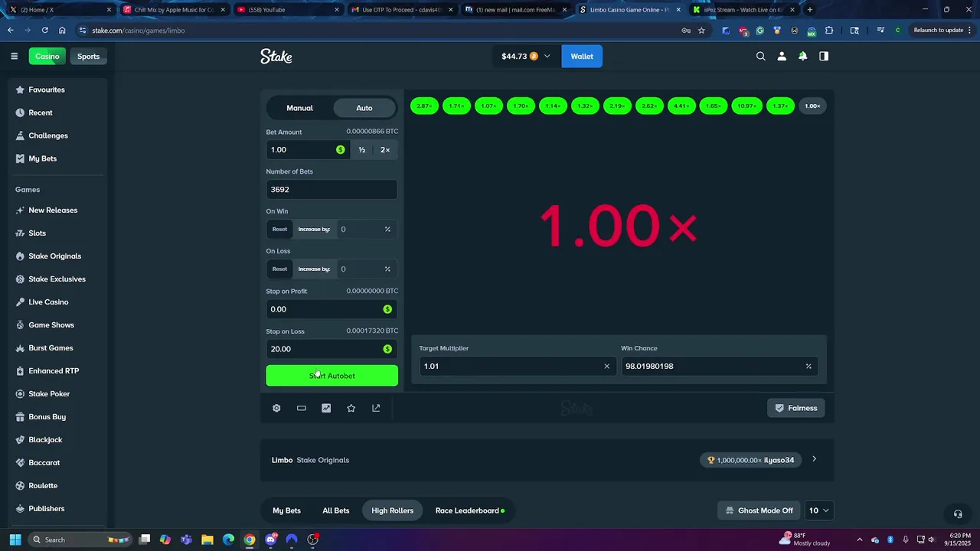Click the Stake logo
980x551 pixels.
pos(276,56)
